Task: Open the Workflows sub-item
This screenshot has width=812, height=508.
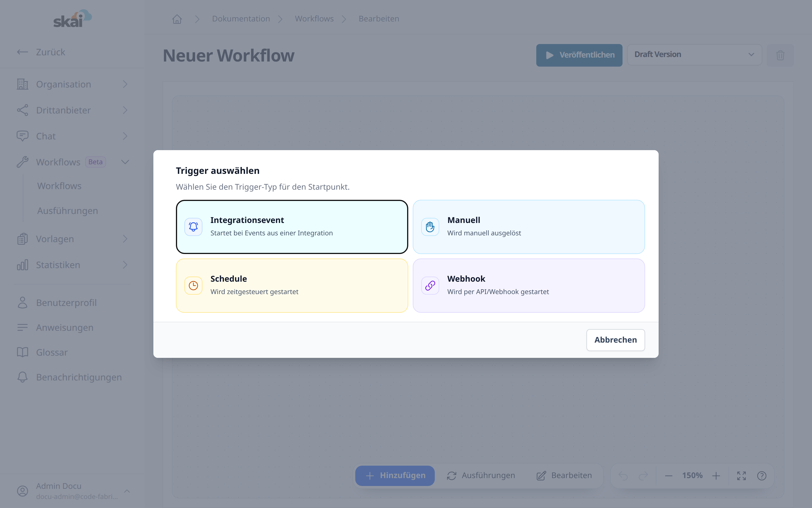Action: 59,186
